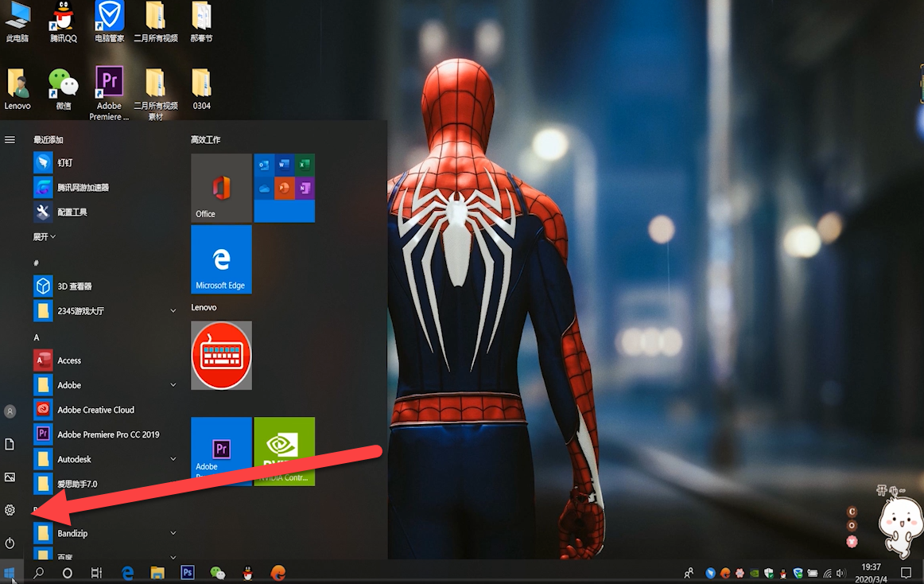
Task: Launch Edge from the taskbar
Action: tap(127, 572)
